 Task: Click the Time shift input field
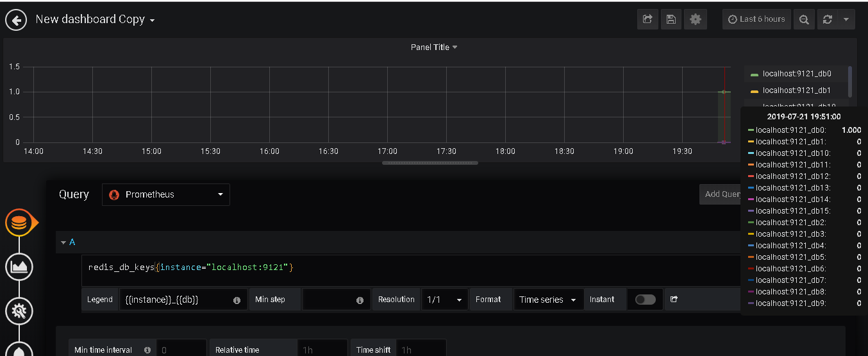pos(421,350)
